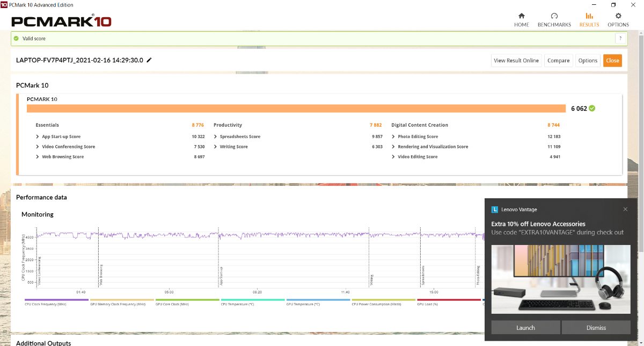Viewport: 644px width, 346px height.
Task: Click the orange Close button
Action: [x=612, y=61]
